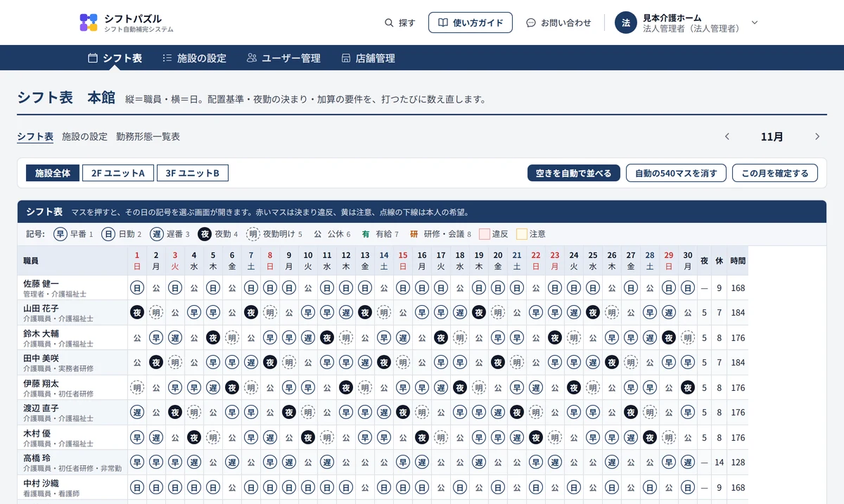Click the 注意 yellow color swatch
This screenshot has width=844, height=504.
click(522, 234)
